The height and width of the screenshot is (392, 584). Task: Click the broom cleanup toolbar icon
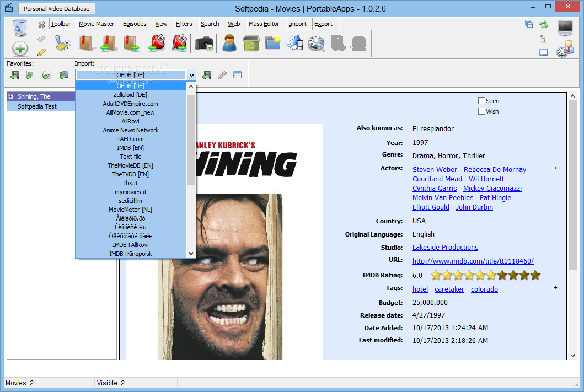pos(62,43)
